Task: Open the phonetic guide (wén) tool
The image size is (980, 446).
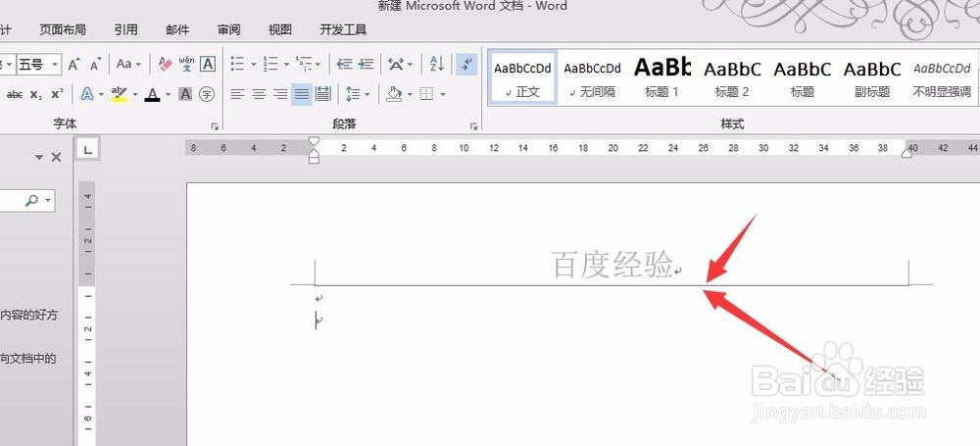Action: 186,64
